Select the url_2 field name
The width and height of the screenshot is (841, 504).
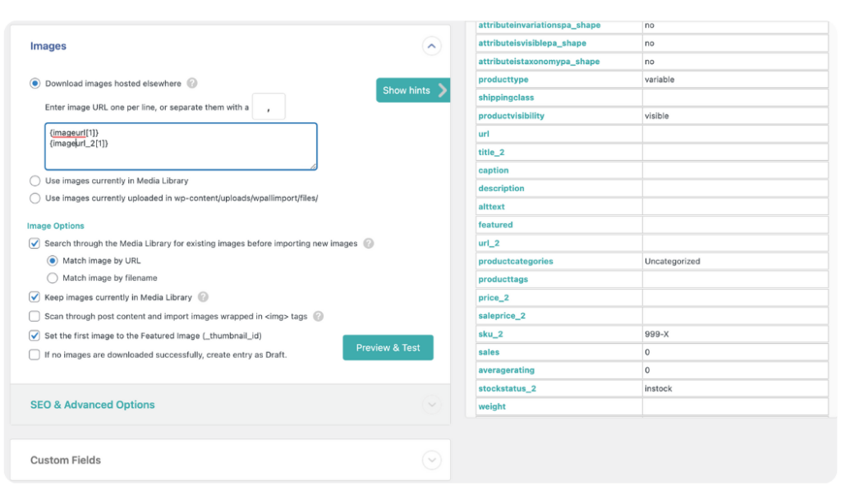(489, 244)
